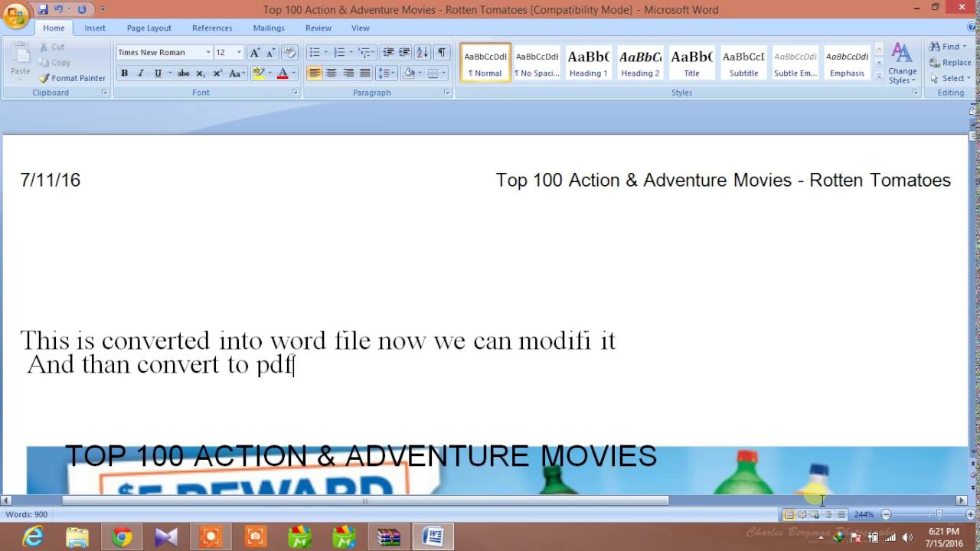The height and width of the screenshot is (551, 980).
Task: Toggle superscript formatting
Action: point(217,73)
